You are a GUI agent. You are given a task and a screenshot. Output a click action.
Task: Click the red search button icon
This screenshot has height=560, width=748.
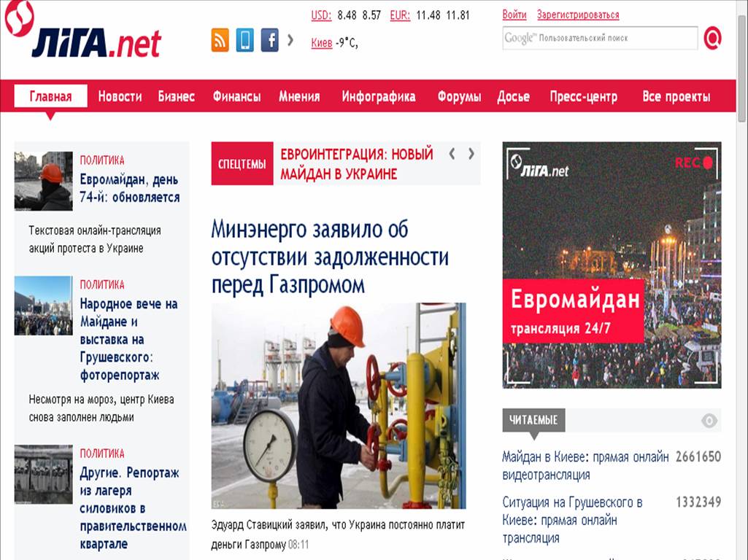[712, 38]
